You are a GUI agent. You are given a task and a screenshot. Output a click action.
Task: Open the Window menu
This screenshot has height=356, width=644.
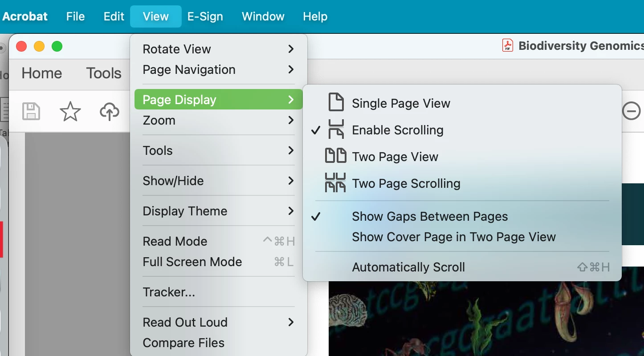pos(263,16)
